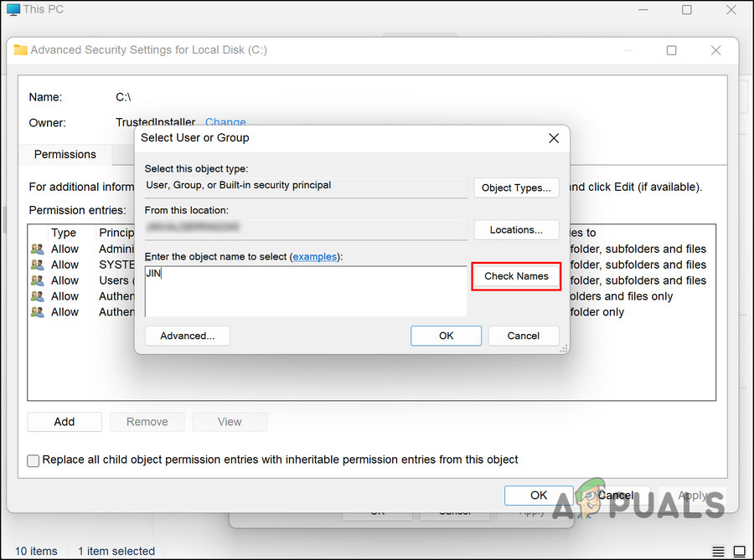Select the Administrators Allow entry icon
754x560 pixels.
[x=38, y=249]
